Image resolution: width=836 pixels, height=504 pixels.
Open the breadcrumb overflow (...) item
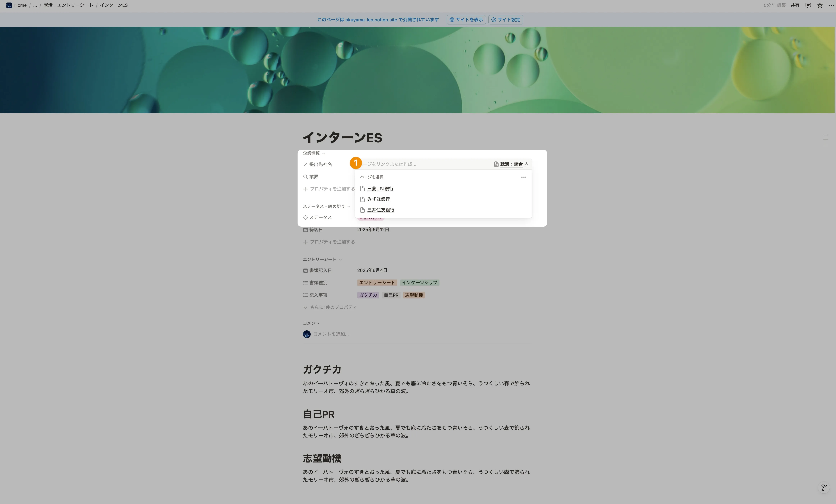pos(35,5)
